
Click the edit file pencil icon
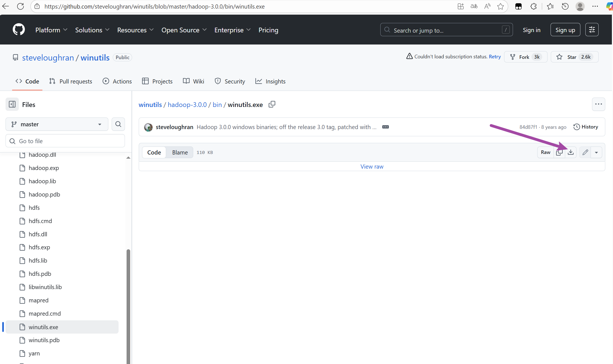point(585,152)
